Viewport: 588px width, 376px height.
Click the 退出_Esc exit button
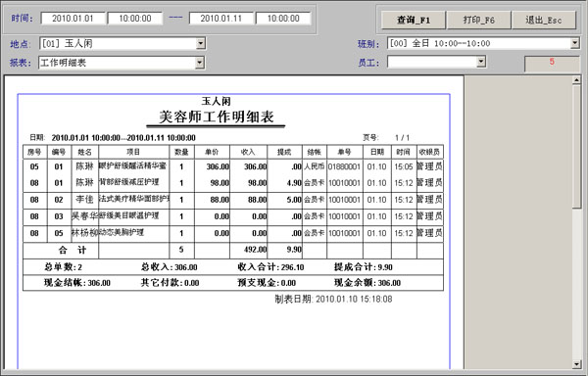coord(544,20)
